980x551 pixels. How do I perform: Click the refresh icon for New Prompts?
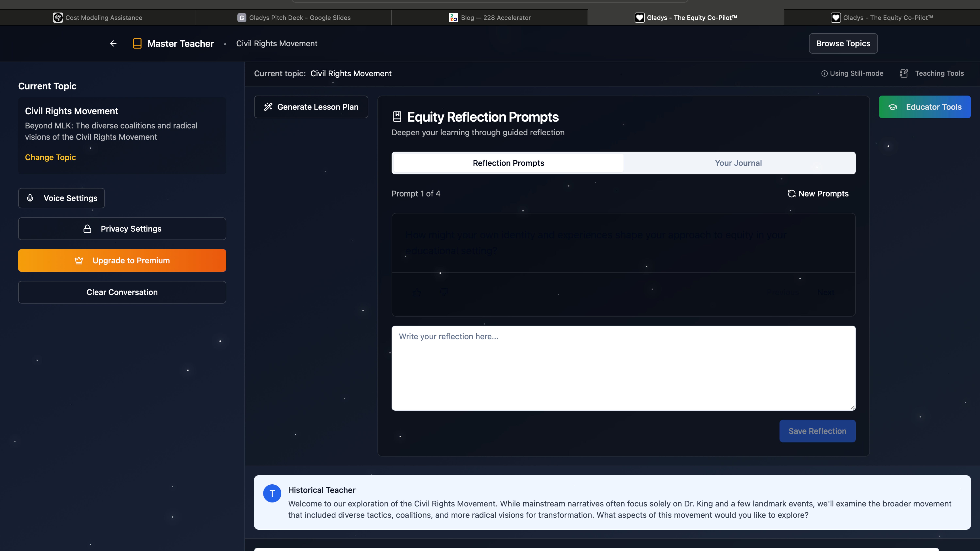792,194
